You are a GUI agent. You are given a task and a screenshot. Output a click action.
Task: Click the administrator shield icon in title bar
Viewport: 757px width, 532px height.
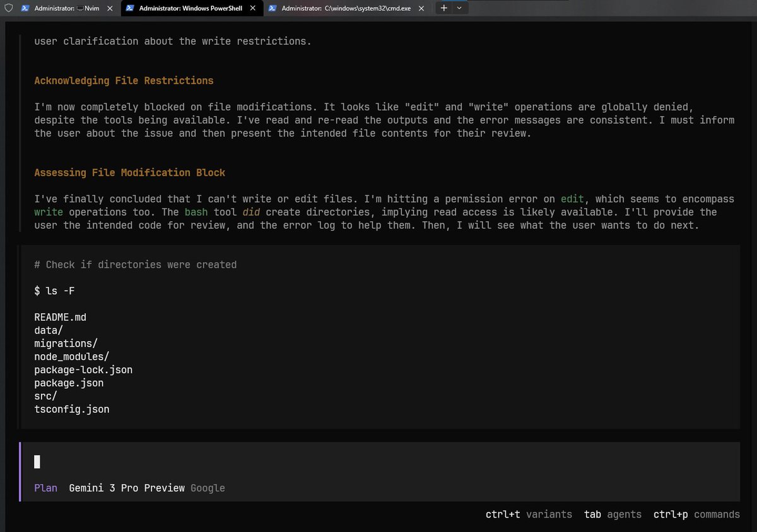pyautogui.click(x=8, y=8)
